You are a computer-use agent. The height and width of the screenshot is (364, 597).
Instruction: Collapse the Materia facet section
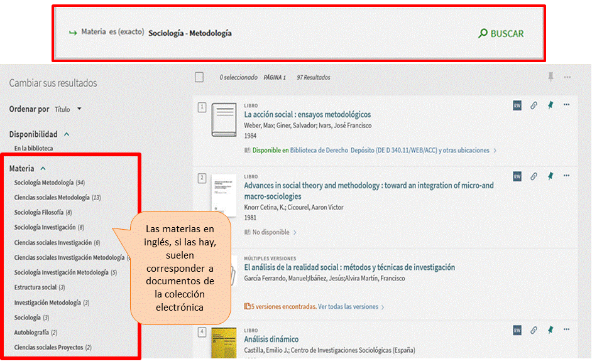click(x=43, y=169)
